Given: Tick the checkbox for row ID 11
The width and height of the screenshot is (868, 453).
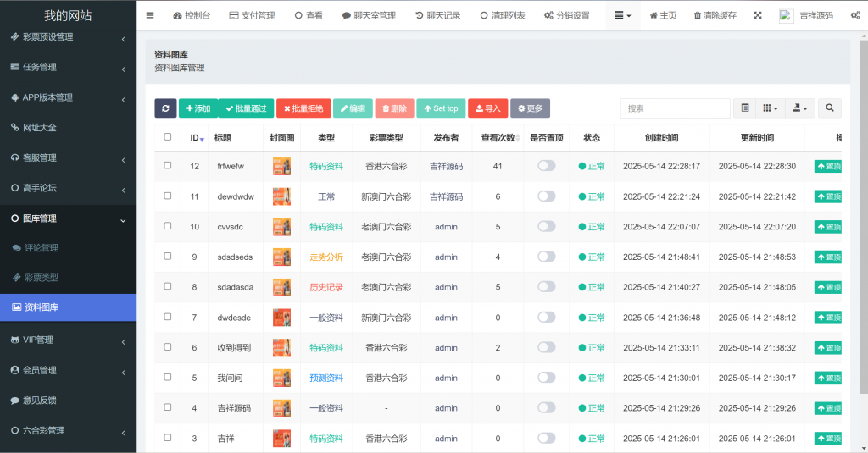Looking at the screenshot, I should click(168, 196).
